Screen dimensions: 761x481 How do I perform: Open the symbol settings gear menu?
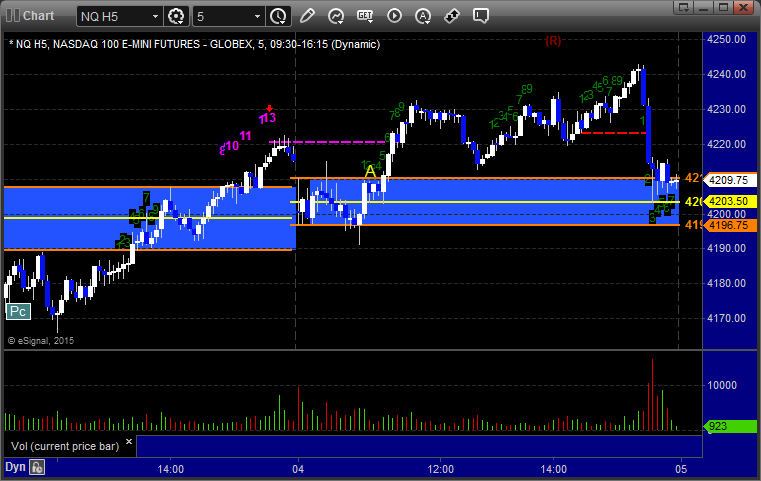pyautogui.click(x=176, y=17)
